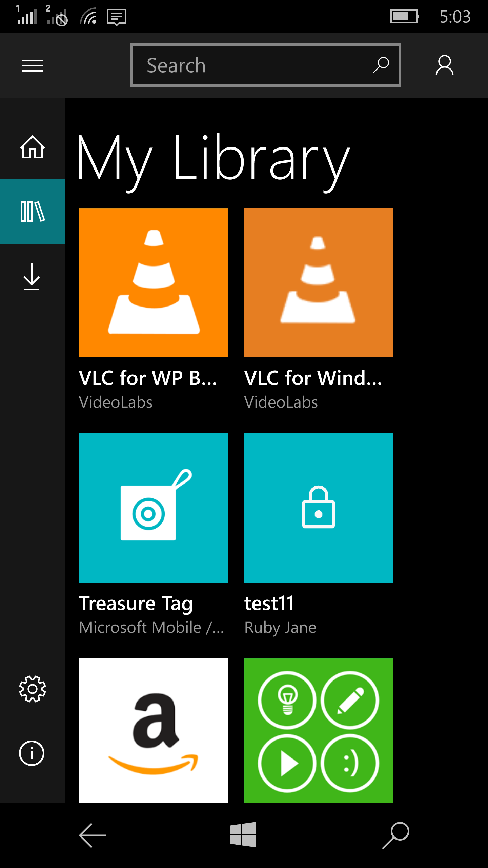
Task: Tap the message notification status icon
Action: pyautogui.click(x=117, y=17)
